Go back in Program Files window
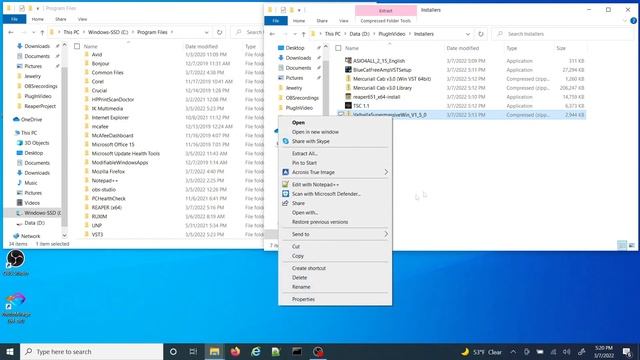 (x=11, y=32)
